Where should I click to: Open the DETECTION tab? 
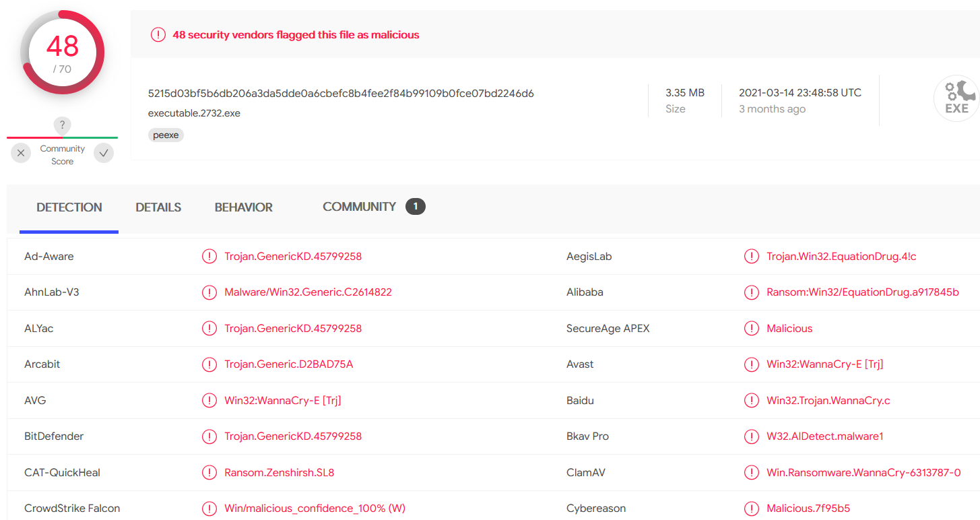click(69, 207)
